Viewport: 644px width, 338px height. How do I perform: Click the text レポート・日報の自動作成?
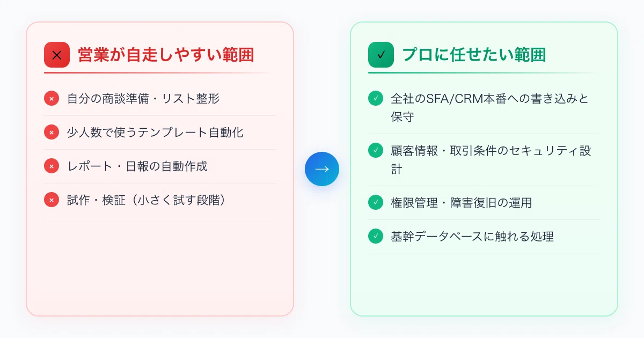pyautogui.click(x=137, y=166)
